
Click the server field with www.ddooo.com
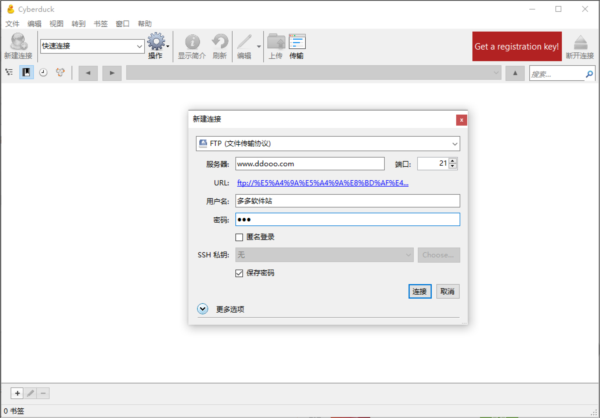point(310,164)
